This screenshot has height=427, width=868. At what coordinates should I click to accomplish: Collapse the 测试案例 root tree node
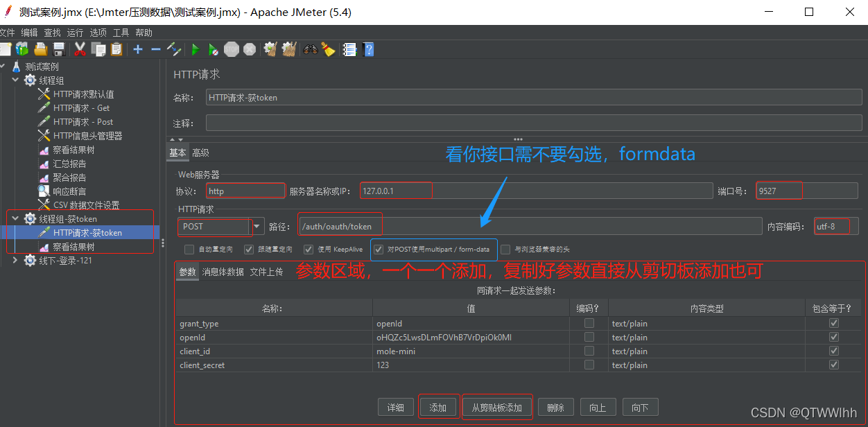pyautogui.click(x=2, y=67)
